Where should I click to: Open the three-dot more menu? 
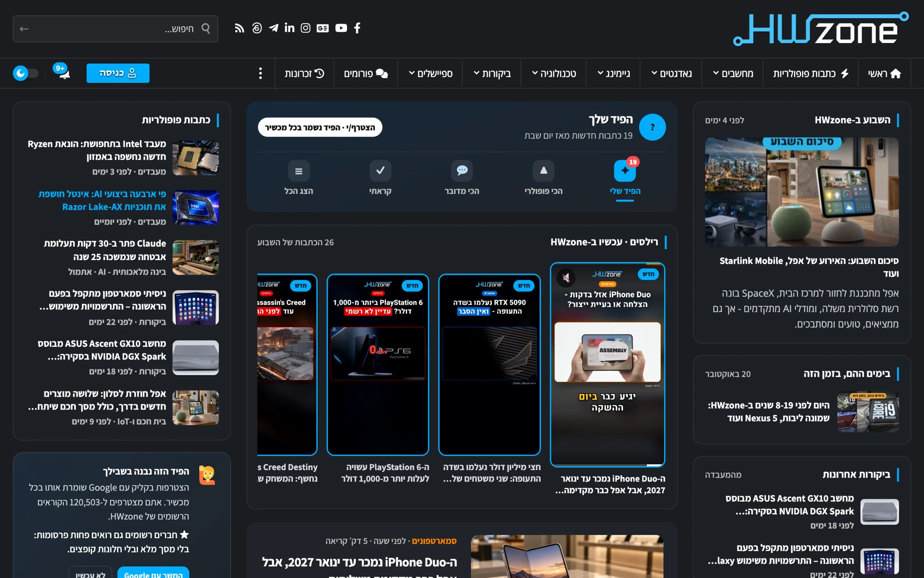coord(260,73)
